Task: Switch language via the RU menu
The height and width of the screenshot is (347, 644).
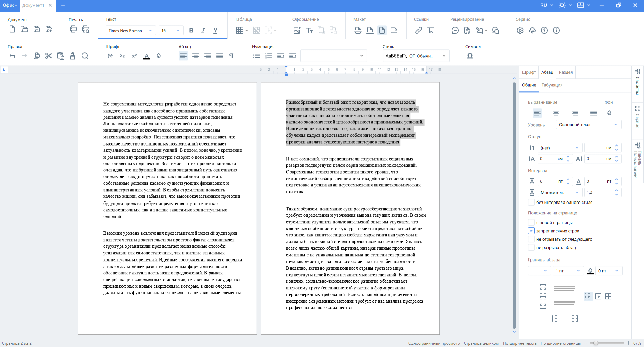Action: tap(546, 5)
